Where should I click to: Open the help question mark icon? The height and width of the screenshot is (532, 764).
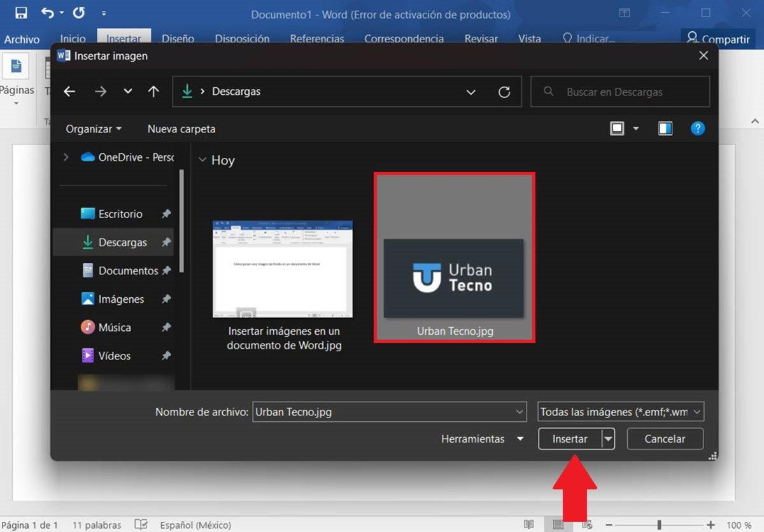click(x=698, y=129)
